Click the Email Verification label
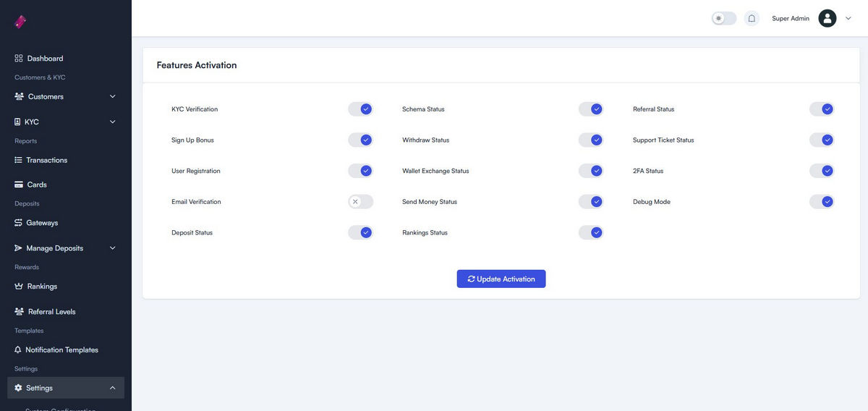Image resolution: width=868 pixels, height=411 pixels. pos(196,202)
